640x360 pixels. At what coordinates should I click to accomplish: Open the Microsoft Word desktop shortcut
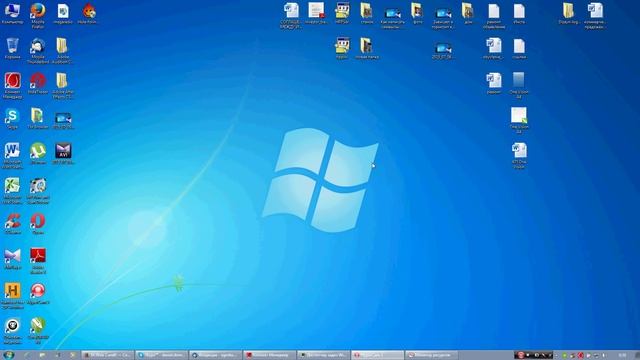coord(12,151)
